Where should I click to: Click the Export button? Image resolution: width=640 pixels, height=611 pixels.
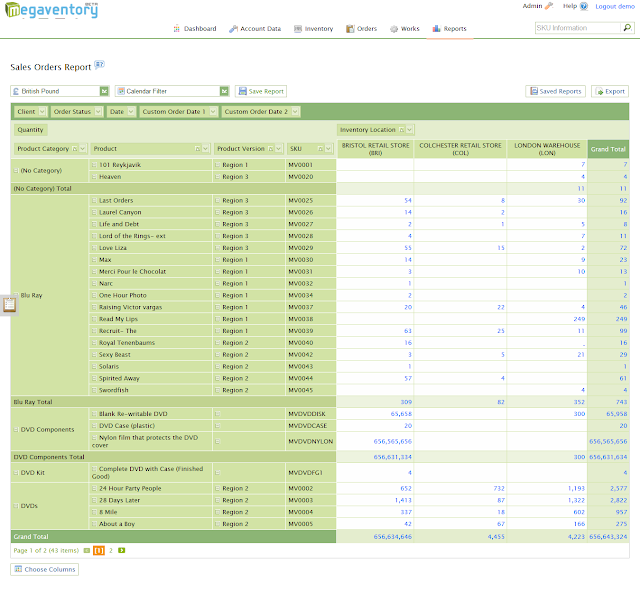[x=610, y=91]
